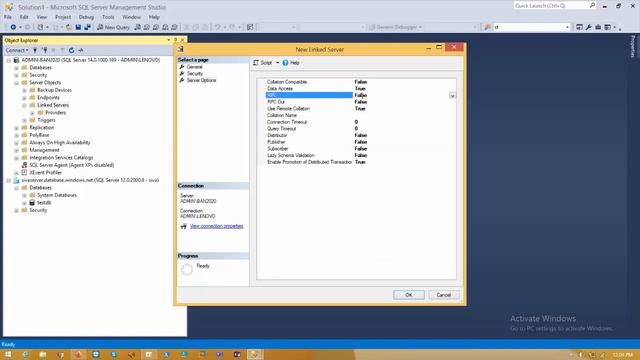Image resolution: width=640 pixels, height=360 pixels.
Task: Click the Cancel button
Action: pyautogui.click(x=444, y=295)
